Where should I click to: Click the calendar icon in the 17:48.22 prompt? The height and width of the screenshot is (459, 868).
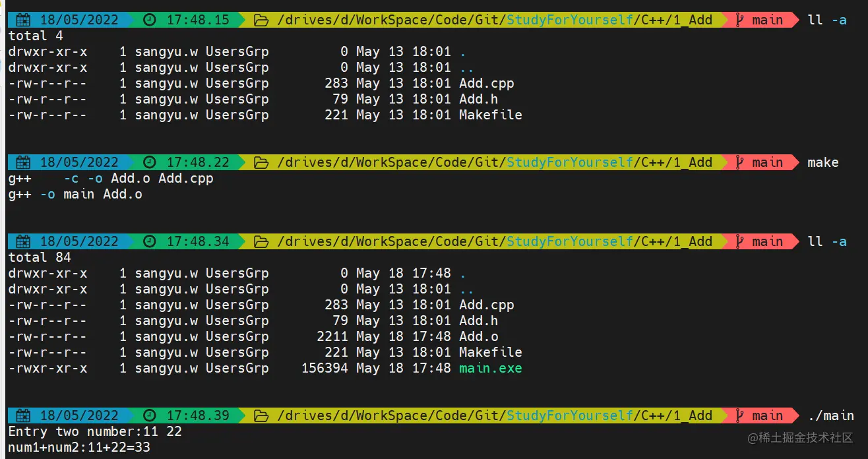pos(24,162)
